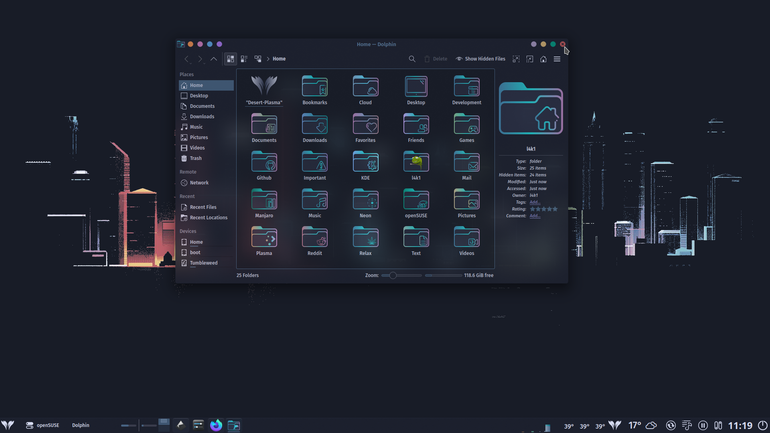Click large home folder preview thumbnail
Screen dimensions: 770x433
531,108
